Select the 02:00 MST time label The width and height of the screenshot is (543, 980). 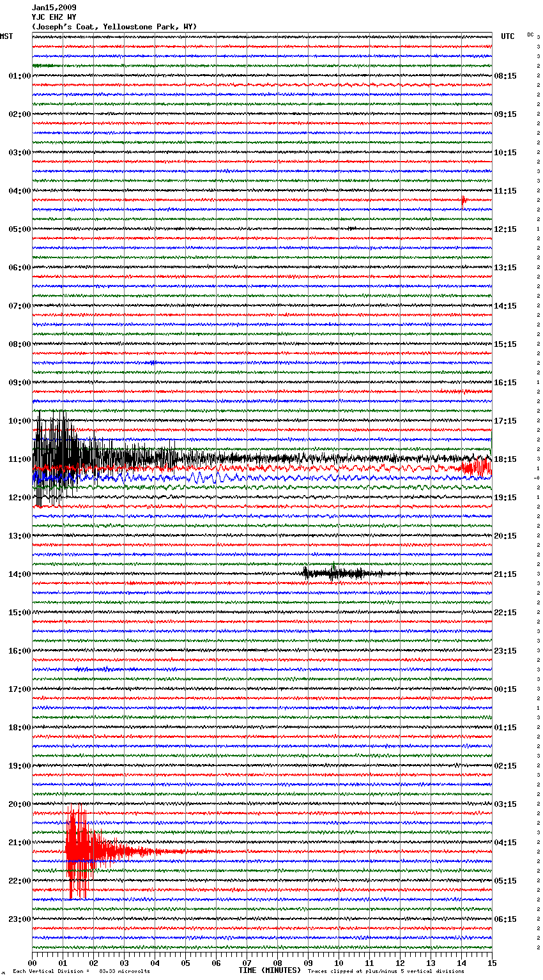pyautogui.click(x=20, y=114)
